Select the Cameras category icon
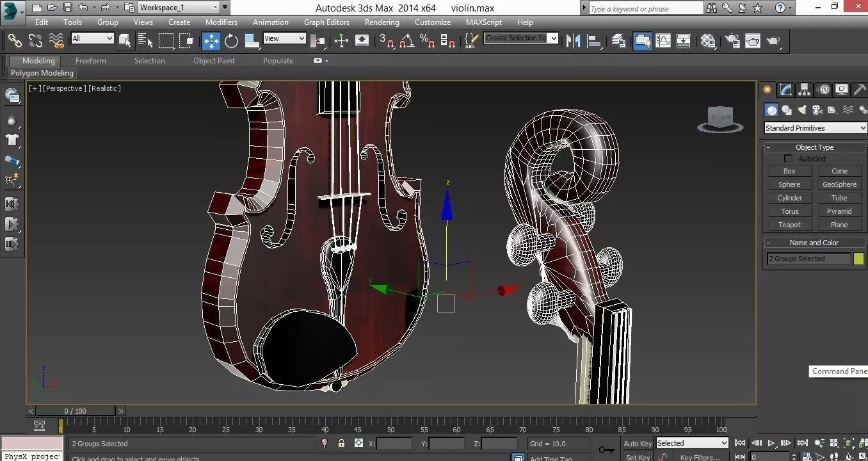Image resolution: width=868 pixels, height=461 pixels. click(x=817, y=110)
